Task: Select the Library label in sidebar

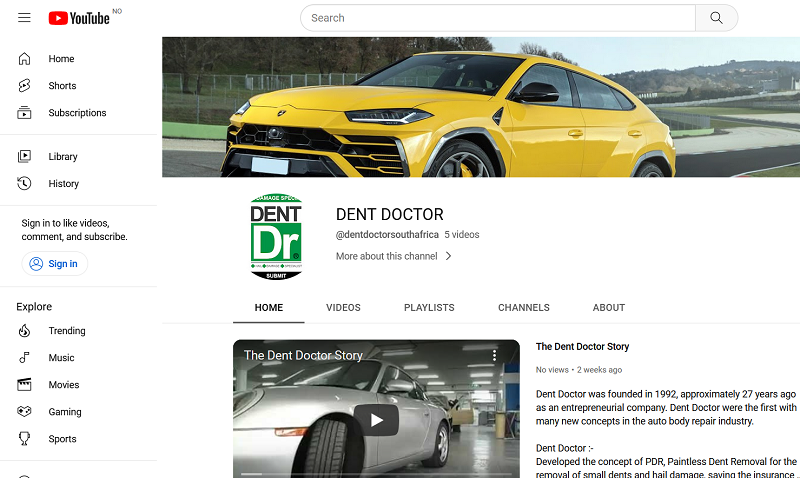Action: point(63,157)
